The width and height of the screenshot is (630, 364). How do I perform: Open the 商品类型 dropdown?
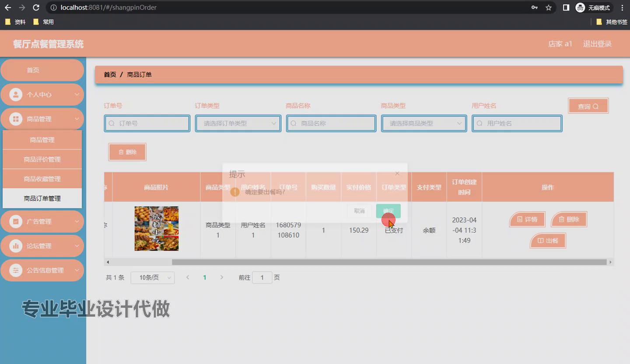pyautogui.click(x=424, y=123)
